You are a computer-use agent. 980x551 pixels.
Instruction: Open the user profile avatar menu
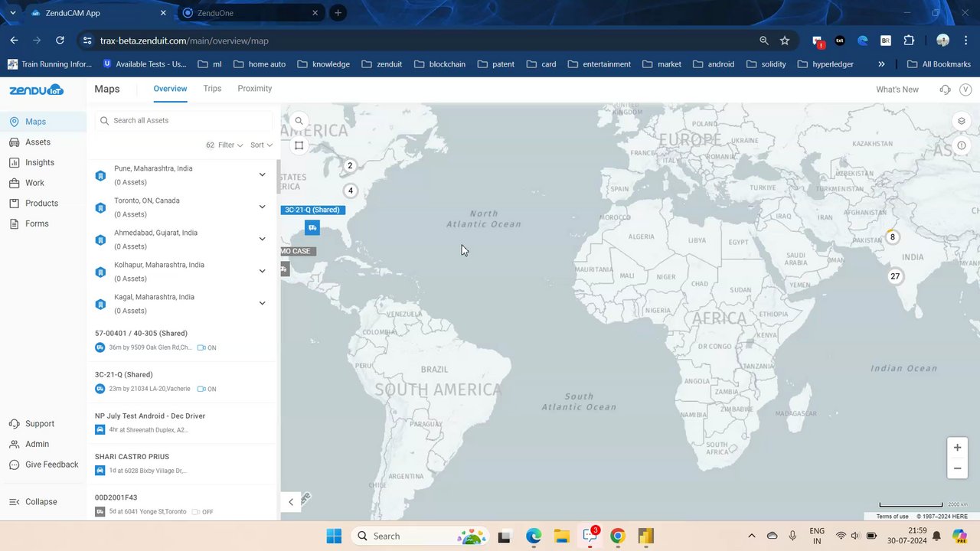[965, 90]
